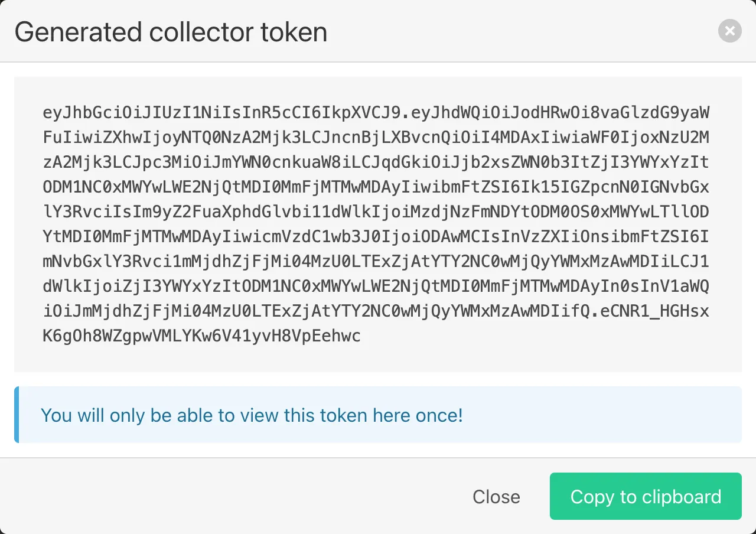
Task: Click token line starting with lY3RvciIsIm9yZ2Fu
Action: tap(376, 212)
